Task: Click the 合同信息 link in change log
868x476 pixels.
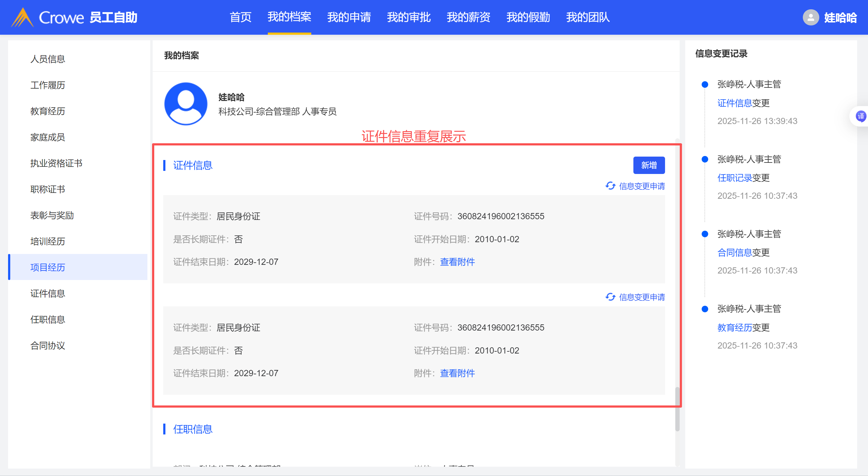Action: pyautogui.click(x=735, y=252)
